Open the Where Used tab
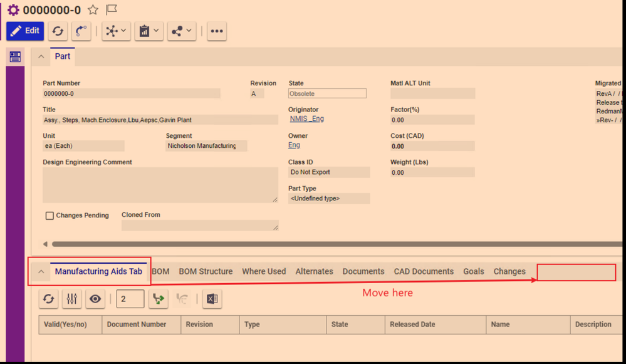This screenshot has height=364, width=626. click(264, 271)
